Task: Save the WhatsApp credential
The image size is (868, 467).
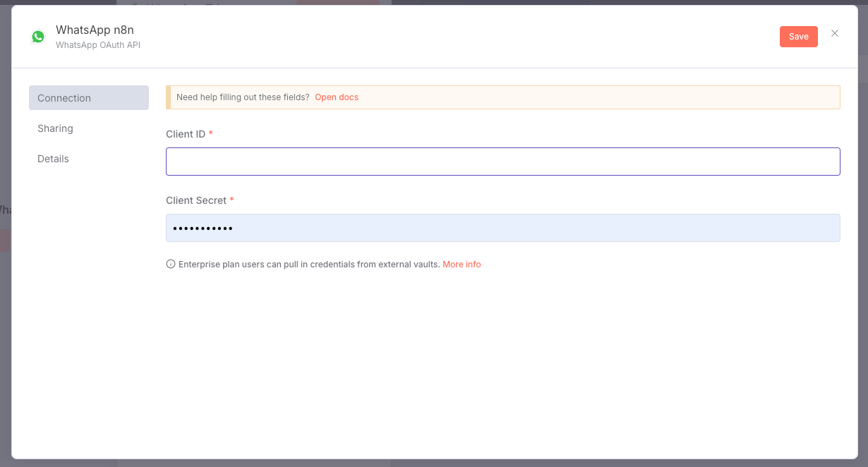Action: tap(799, 37)
